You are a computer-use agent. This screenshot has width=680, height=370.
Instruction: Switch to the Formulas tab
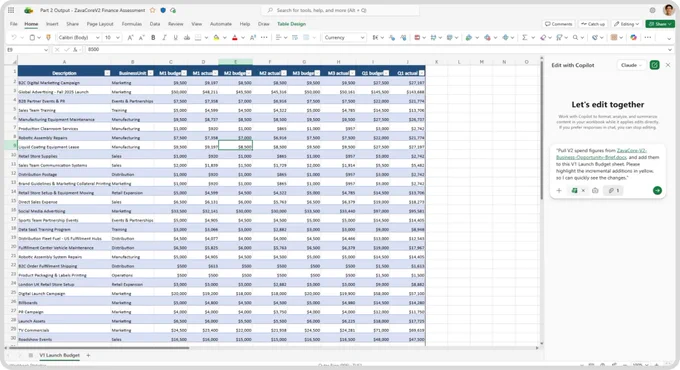pyautogui.click(x=131, y=24)
